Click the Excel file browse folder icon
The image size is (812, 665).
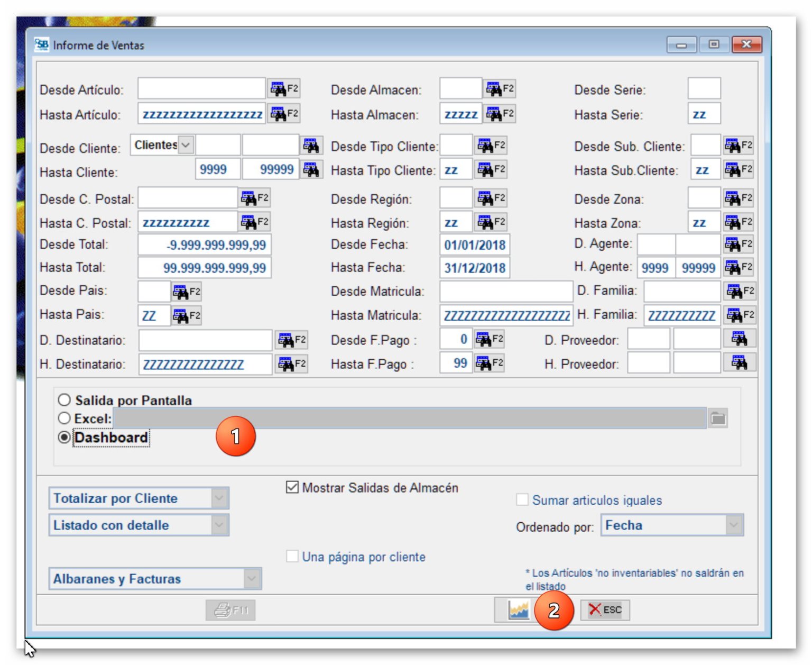(x=718, y=418)
